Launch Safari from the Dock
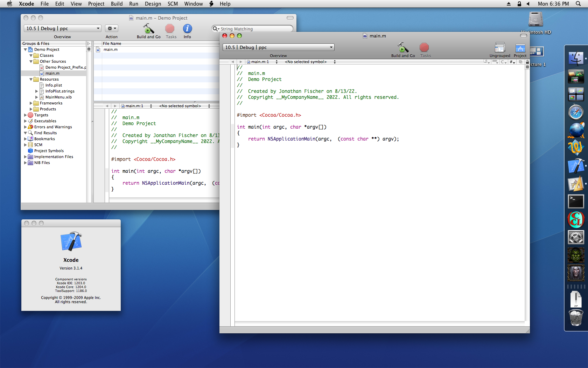The image size is (588, 368). click(x=576, y=113)
